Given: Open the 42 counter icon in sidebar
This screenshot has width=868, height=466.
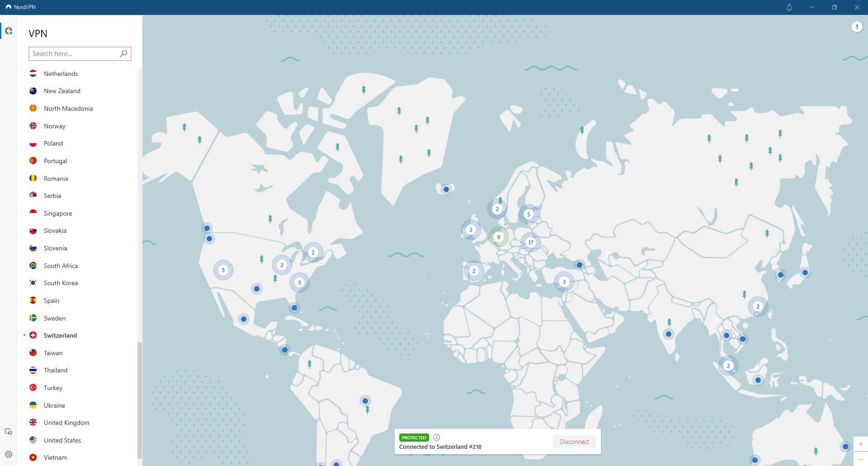Looking at the screenshot, I should click(x=9, y=432).
